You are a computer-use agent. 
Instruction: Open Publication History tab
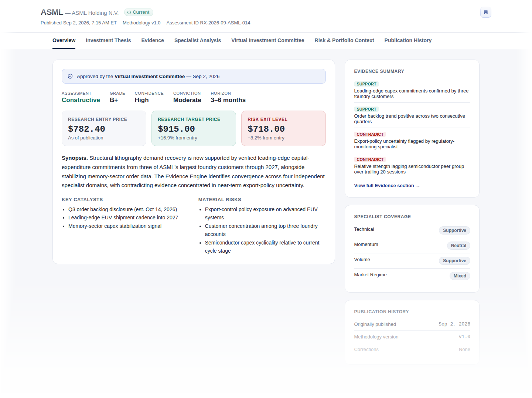pos(408,40)
